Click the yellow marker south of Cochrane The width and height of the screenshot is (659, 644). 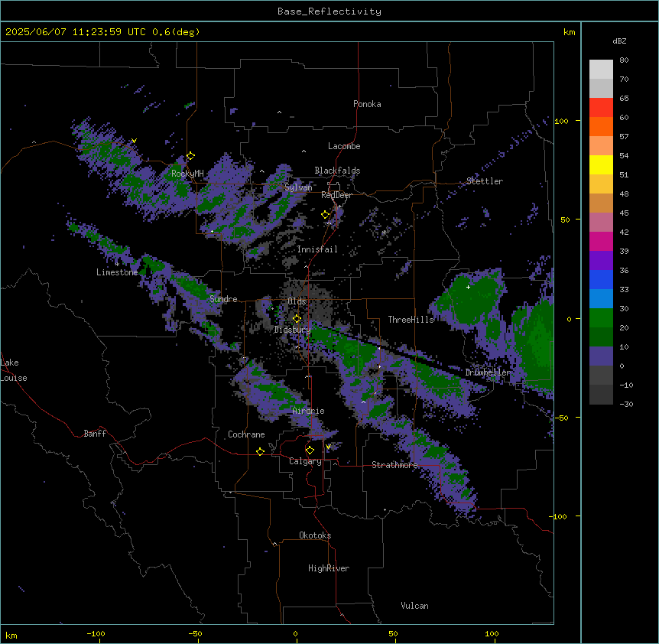260,451
